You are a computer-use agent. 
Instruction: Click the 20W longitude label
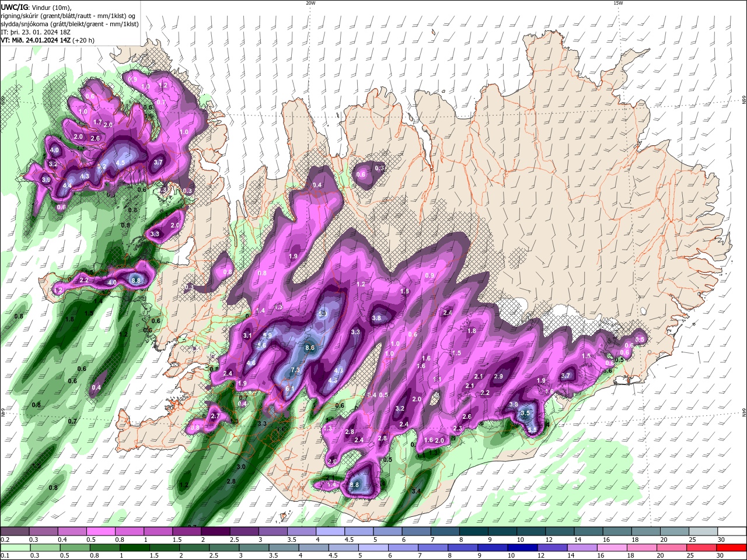tap(310, 3)
